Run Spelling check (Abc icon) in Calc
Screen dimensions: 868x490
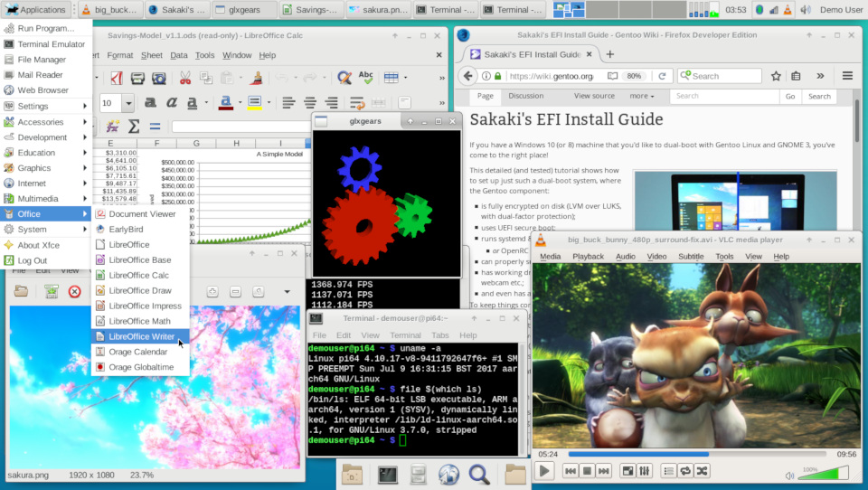click(366, 78)
